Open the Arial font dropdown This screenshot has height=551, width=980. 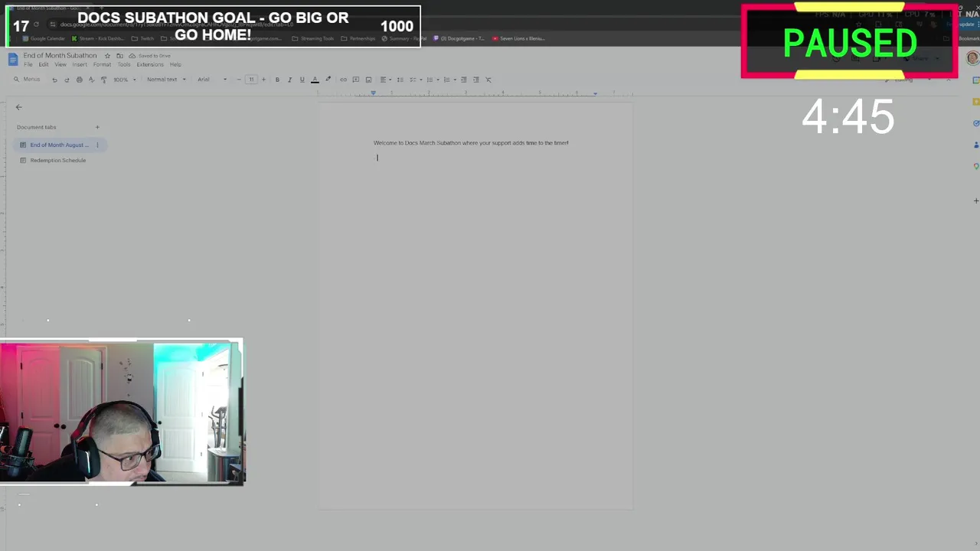click(x=212, y=80)
